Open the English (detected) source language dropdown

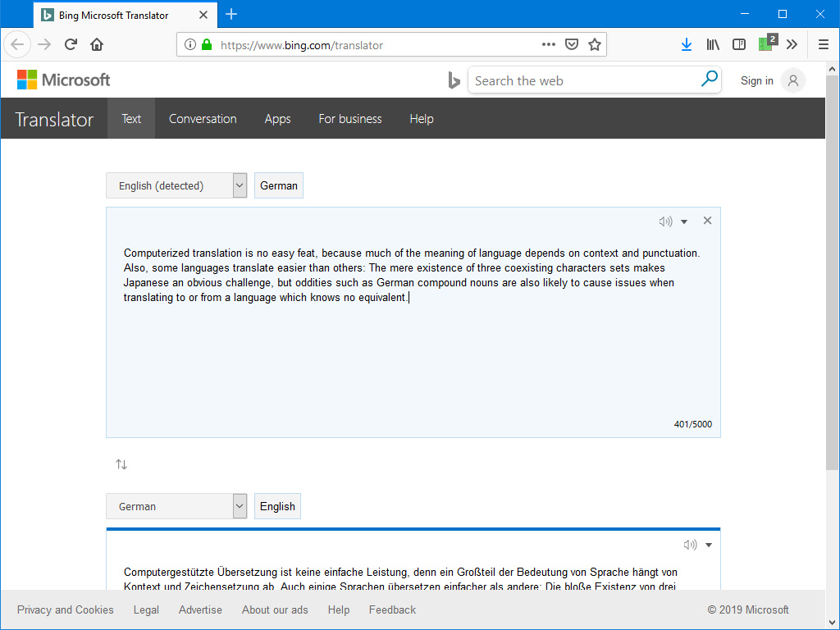pos(176,185)
